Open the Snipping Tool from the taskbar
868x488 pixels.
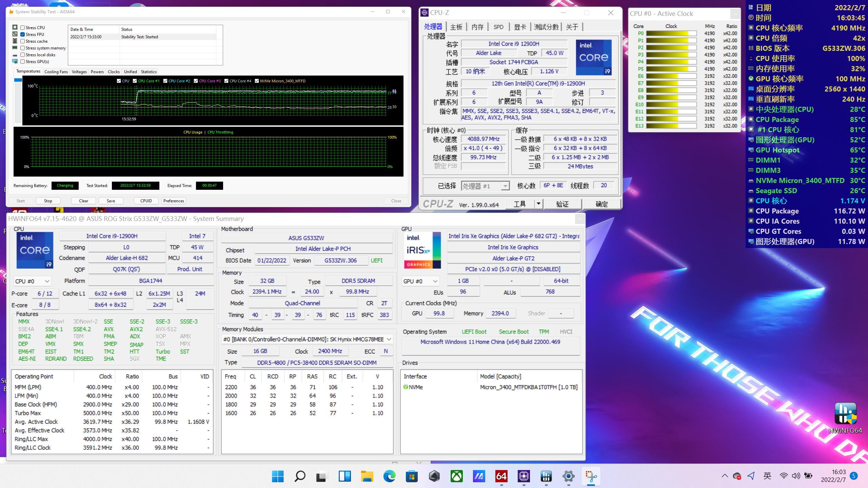click(x=591, y=476)
